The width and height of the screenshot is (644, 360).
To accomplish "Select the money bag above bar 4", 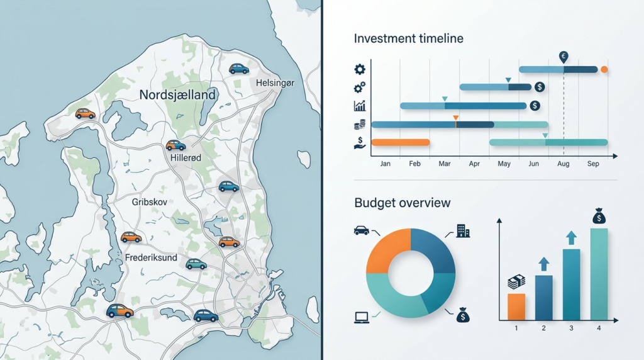I will [x=599, y=216].
